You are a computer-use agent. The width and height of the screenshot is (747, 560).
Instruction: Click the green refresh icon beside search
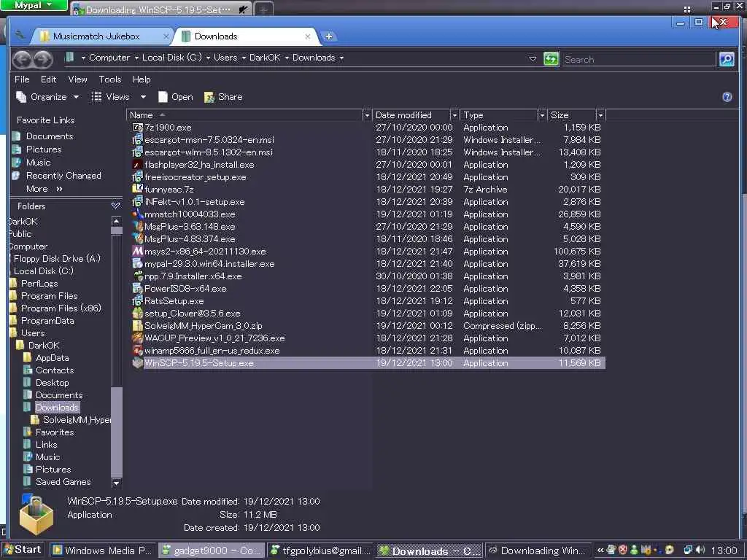(551, 59)
